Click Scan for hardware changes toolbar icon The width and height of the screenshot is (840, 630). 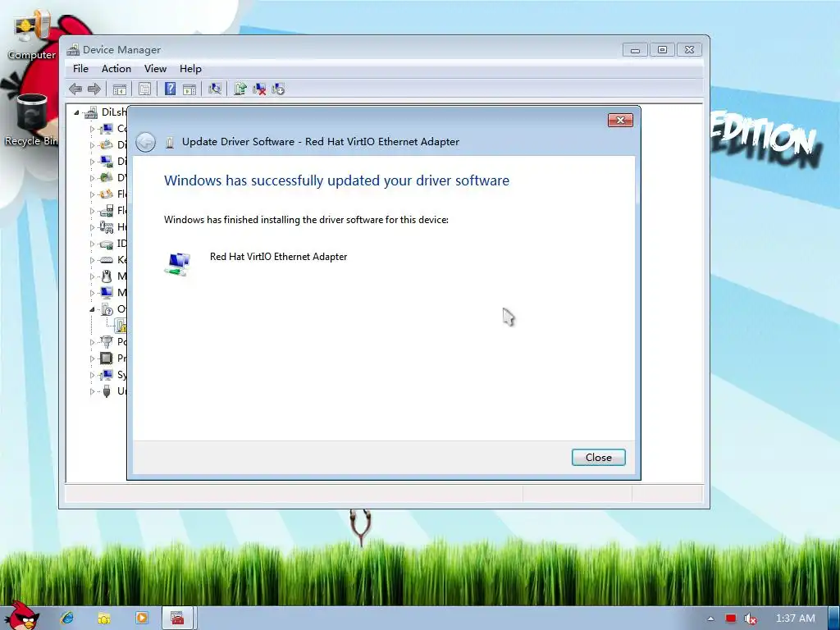click(215, 89)
